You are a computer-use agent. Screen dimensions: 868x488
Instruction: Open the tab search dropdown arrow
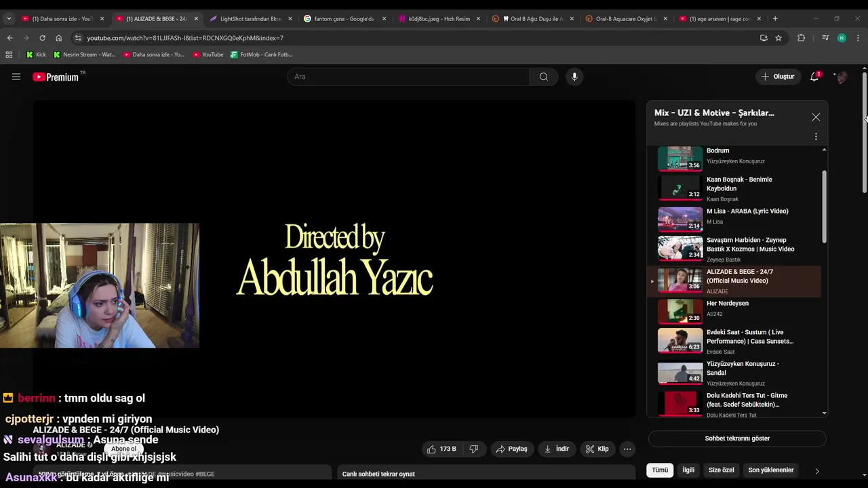9,19
